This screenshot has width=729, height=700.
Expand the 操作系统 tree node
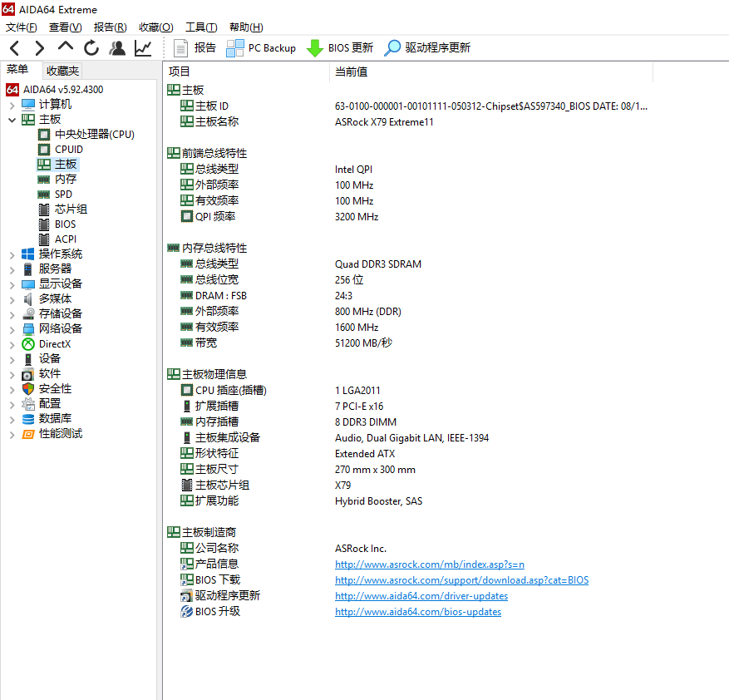point(12,255)
